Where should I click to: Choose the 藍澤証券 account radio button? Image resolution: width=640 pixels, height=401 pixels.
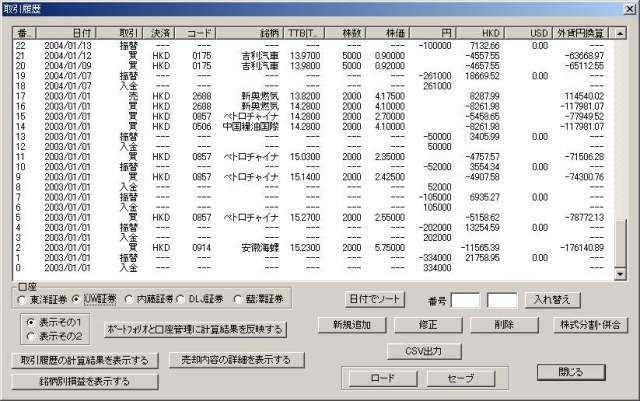tap(236, 299)
